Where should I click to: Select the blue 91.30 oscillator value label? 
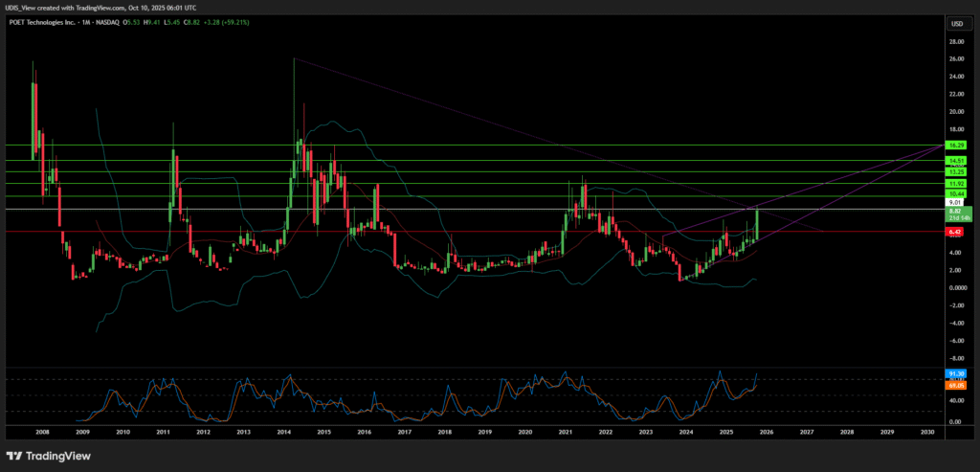(955, 373)
